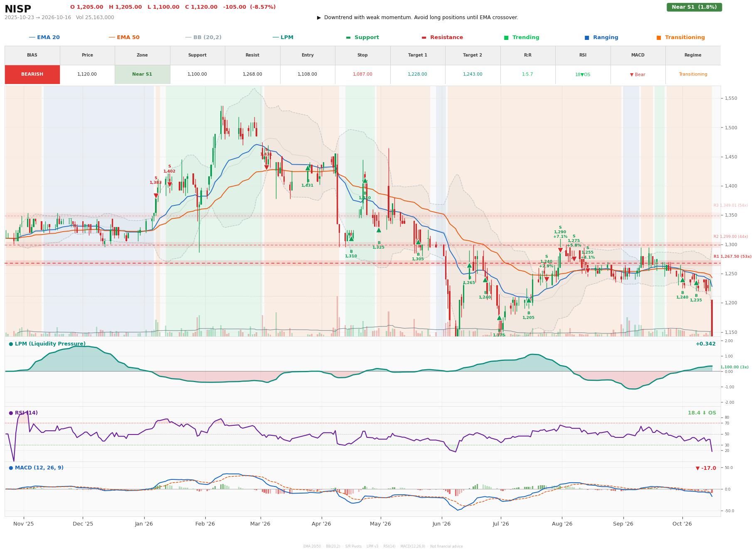Viewport: 756px width, 553px height.
Task: Click the sell marker S 1,275 +5.8%
Action: pos(574,259)
